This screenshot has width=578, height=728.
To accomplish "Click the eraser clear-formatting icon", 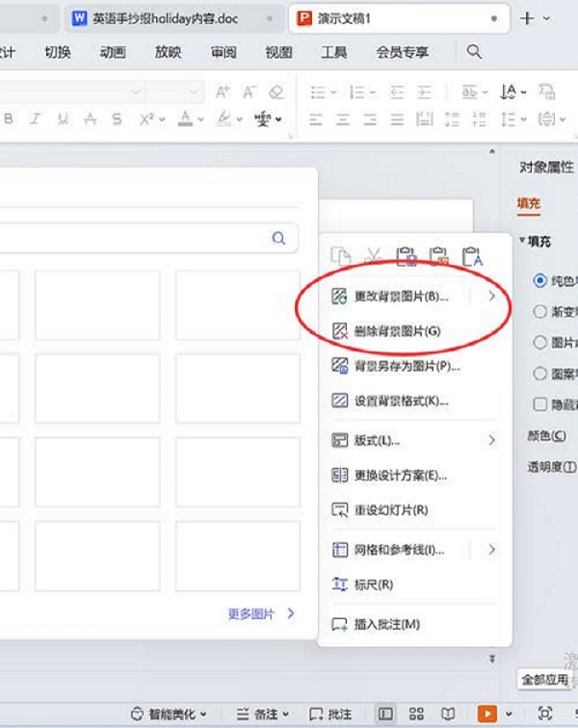I will [x=276, y=92].
